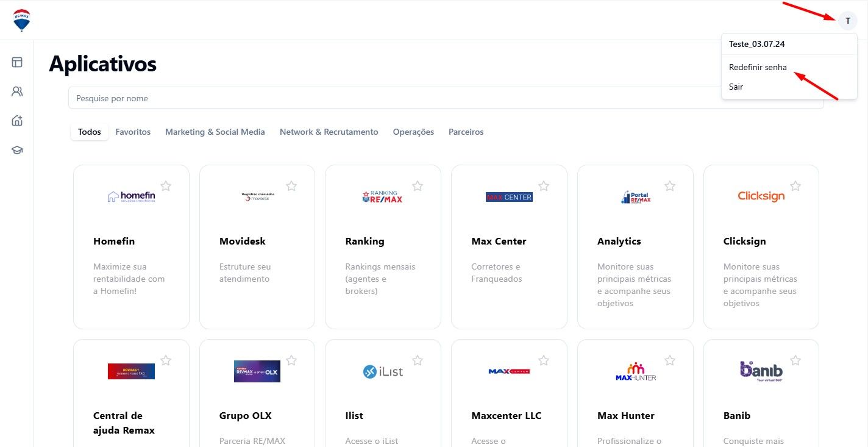Viewport: 868px width, 447px height.
Task: Click the Max Hunter title
Action: click(x=626, y=415)
